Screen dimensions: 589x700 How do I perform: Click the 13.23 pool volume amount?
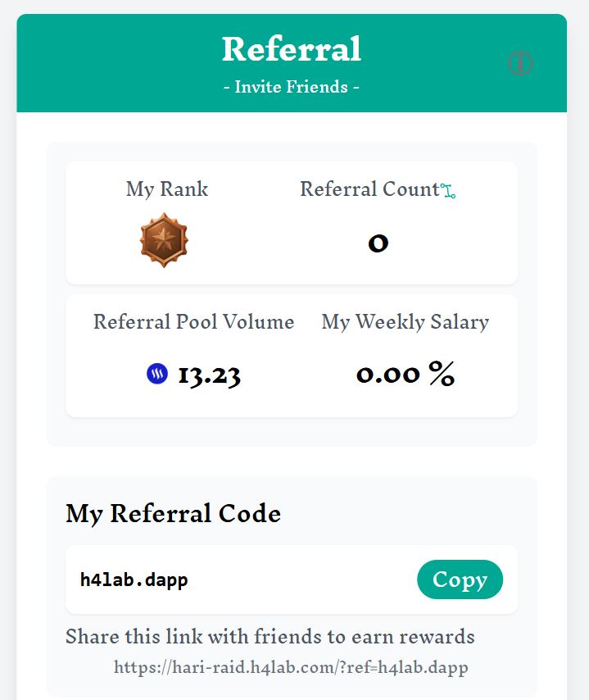tap(209, 375)
